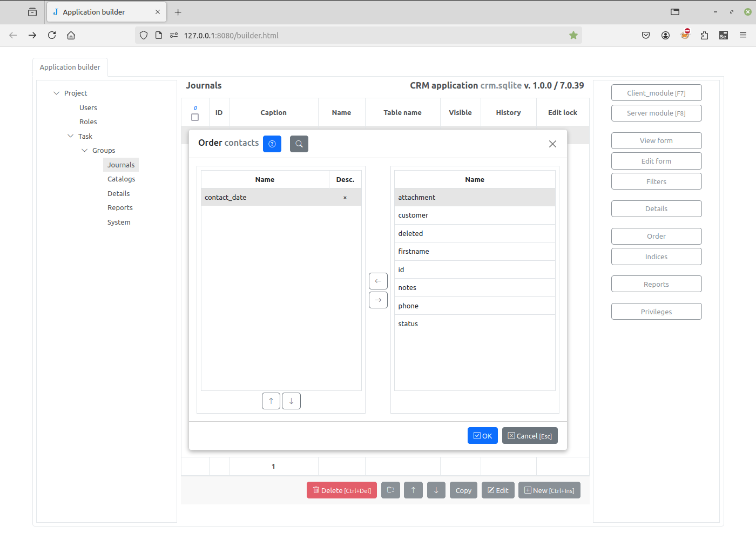
Task: Click the folder icon in bottom toolbar
Action: (x=390, y=490)
